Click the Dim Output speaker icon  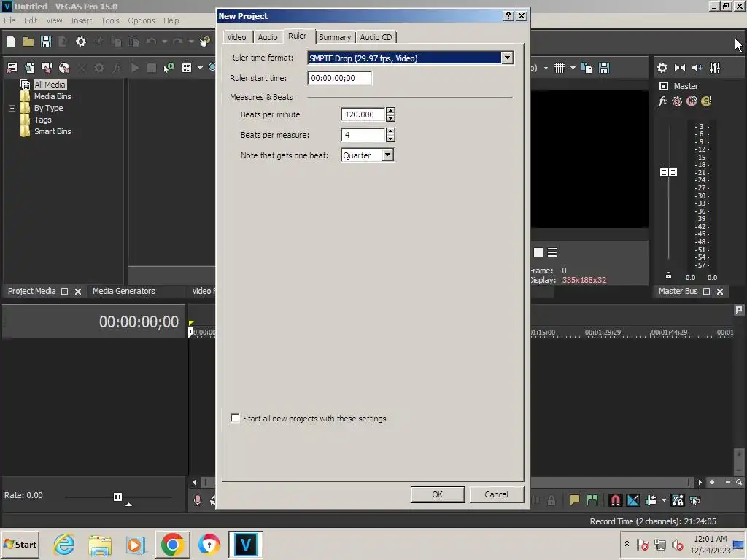(697, 68)
